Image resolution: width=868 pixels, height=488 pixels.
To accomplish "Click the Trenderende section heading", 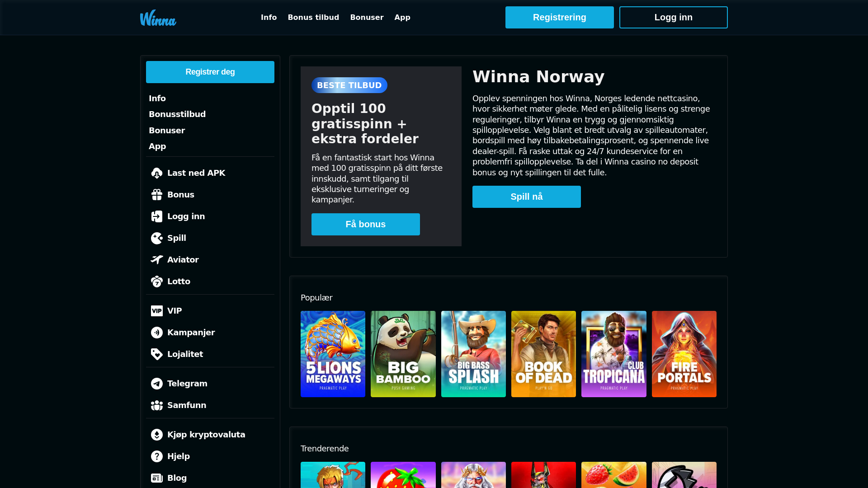I will point(325,449).
